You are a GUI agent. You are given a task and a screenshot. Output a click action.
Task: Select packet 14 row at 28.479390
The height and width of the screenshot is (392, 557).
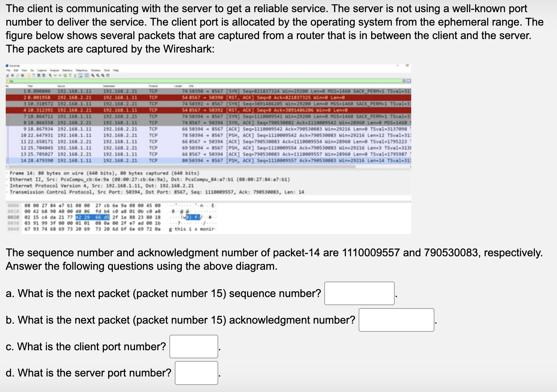208,161
